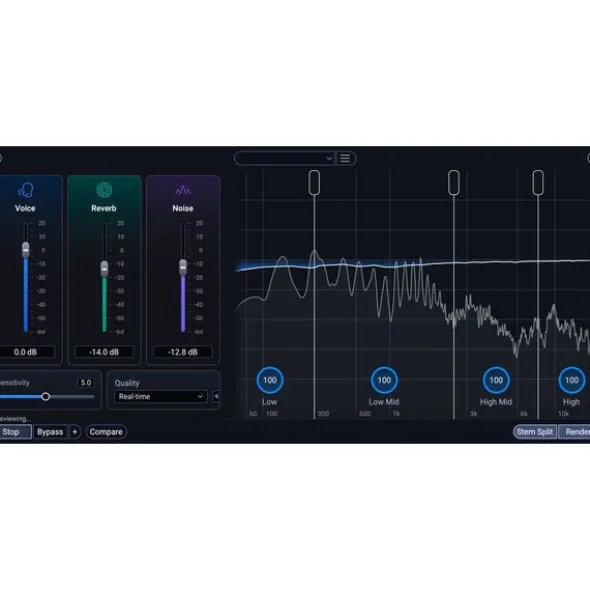The width and height of the screenshot is (590, 591).
Task: Click the plus button beside Bypass
Action: 75,432
